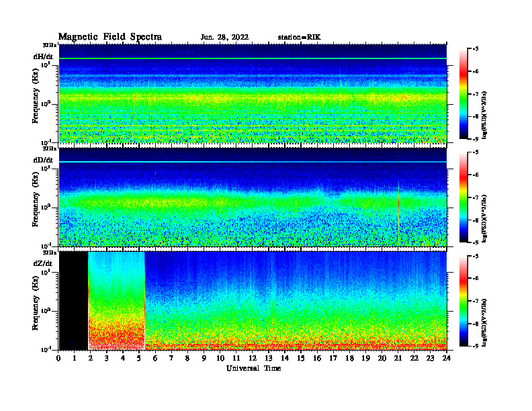
Task: Click hour tick label "7" on the time axis
Action: pyautogui.click(x=171, y=359)
